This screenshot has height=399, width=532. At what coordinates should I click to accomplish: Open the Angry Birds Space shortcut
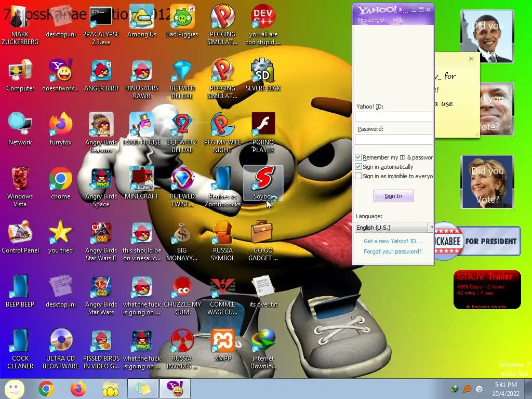101,187
